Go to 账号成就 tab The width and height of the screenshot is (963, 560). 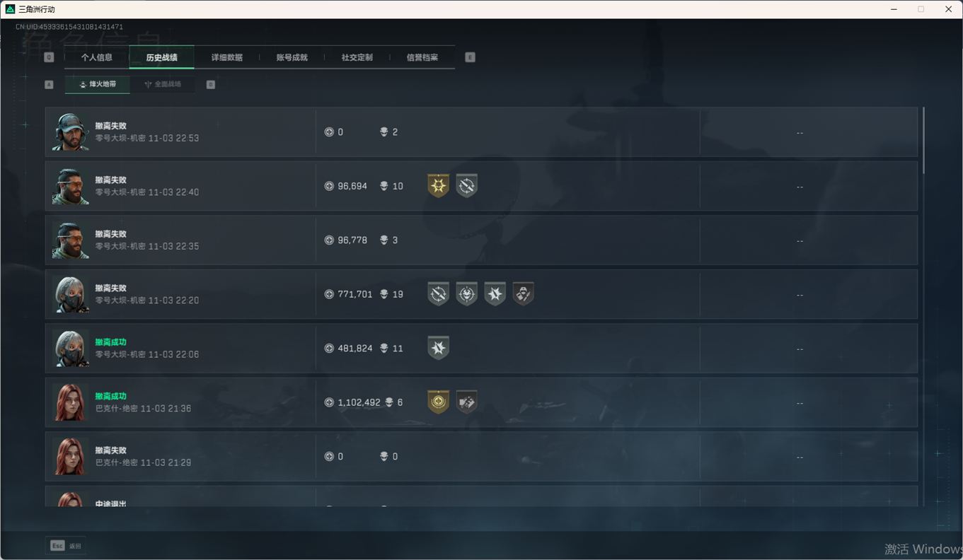tap(292, 57)
